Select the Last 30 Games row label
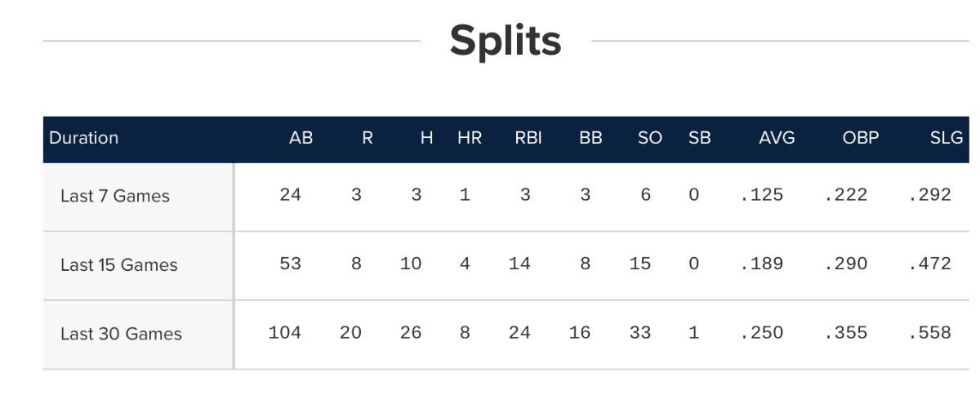The image size is (980, 408). click(x=121, y=334)
